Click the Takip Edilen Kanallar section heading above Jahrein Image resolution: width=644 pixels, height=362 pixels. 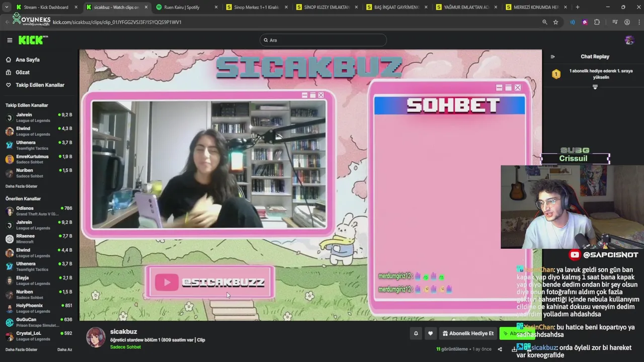click(27, 106)
